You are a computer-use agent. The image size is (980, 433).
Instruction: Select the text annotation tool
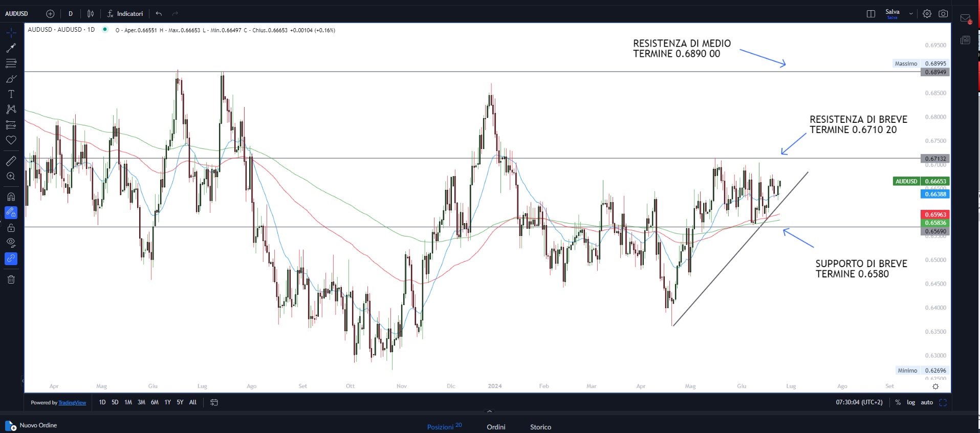pyautogui.click(x=11, y=94)
